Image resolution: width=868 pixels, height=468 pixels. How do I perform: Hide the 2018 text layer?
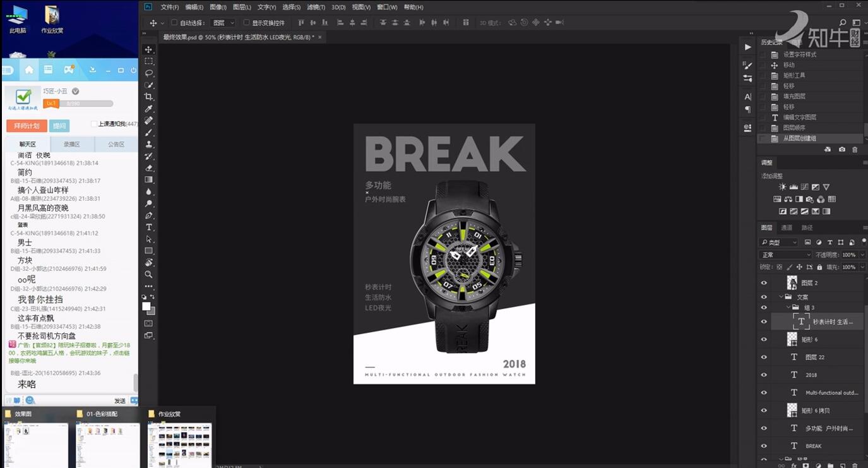click(764, 375)
